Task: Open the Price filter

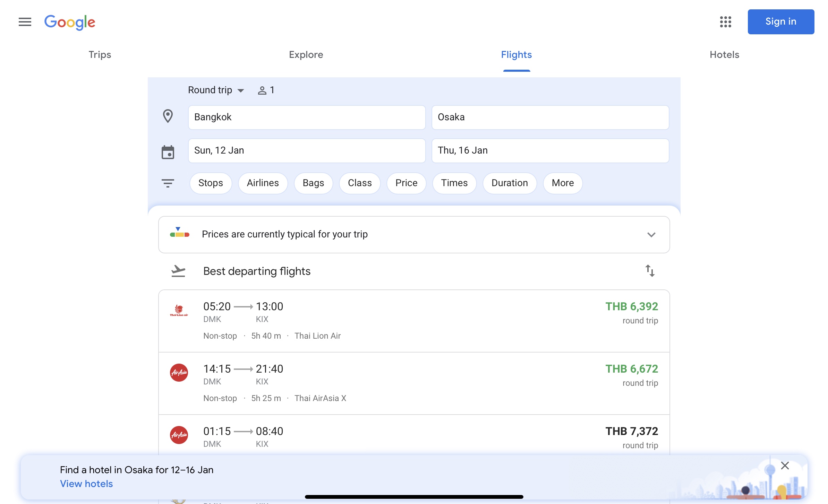Action: pos(406,183)
